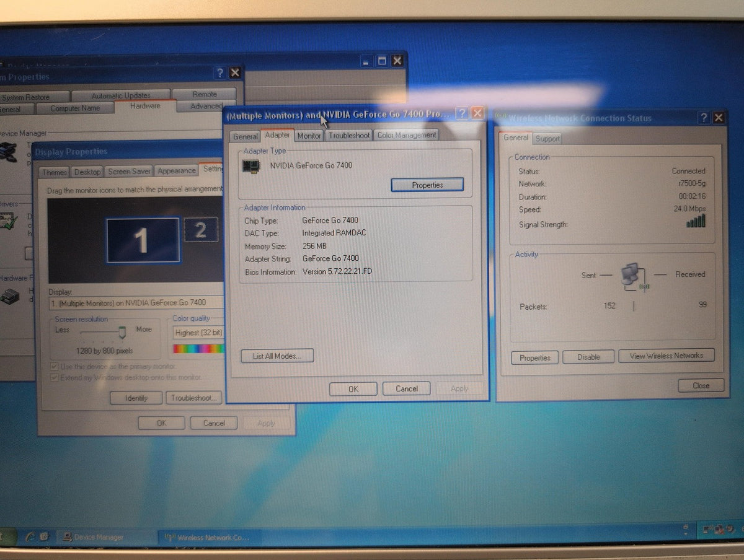Click the 'Connected' status value
This screenshot has width=744, height=560.
tap(689, 170)
